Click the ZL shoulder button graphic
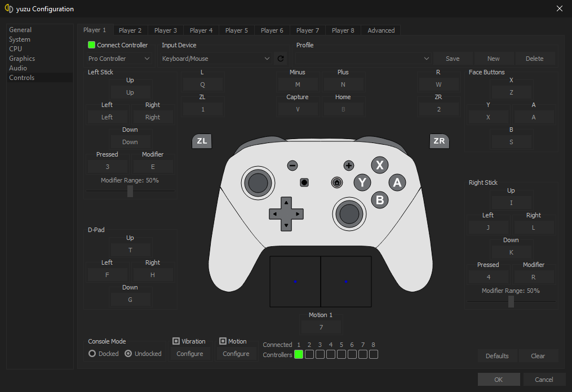 [202, 141]
